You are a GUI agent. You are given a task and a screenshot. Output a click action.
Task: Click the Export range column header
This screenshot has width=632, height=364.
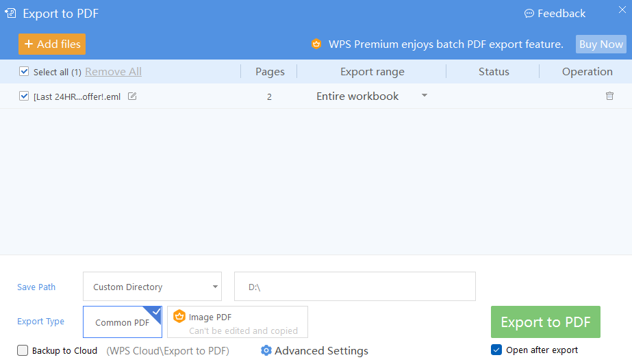pyautogui.click(x=372, y=72)
